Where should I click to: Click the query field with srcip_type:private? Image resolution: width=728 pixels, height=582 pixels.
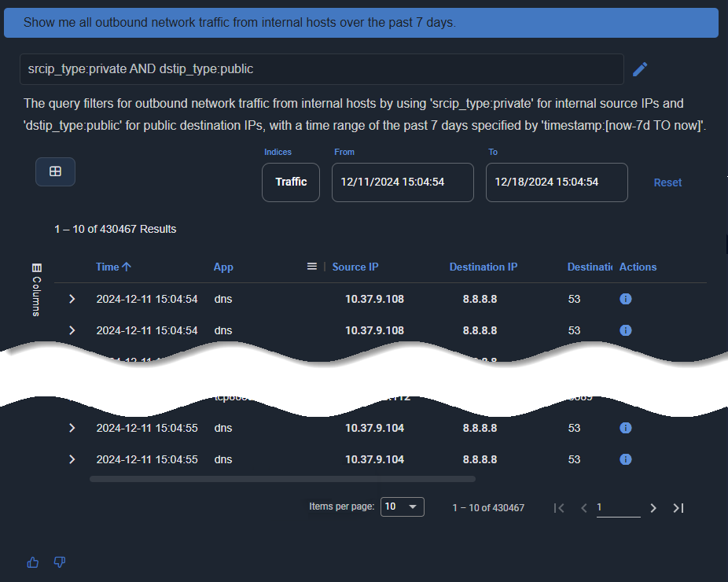(322, 69)
